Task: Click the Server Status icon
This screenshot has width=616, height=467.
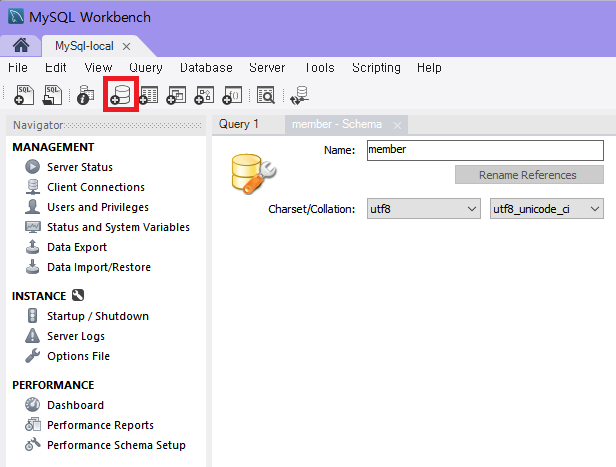Action: 33,167
